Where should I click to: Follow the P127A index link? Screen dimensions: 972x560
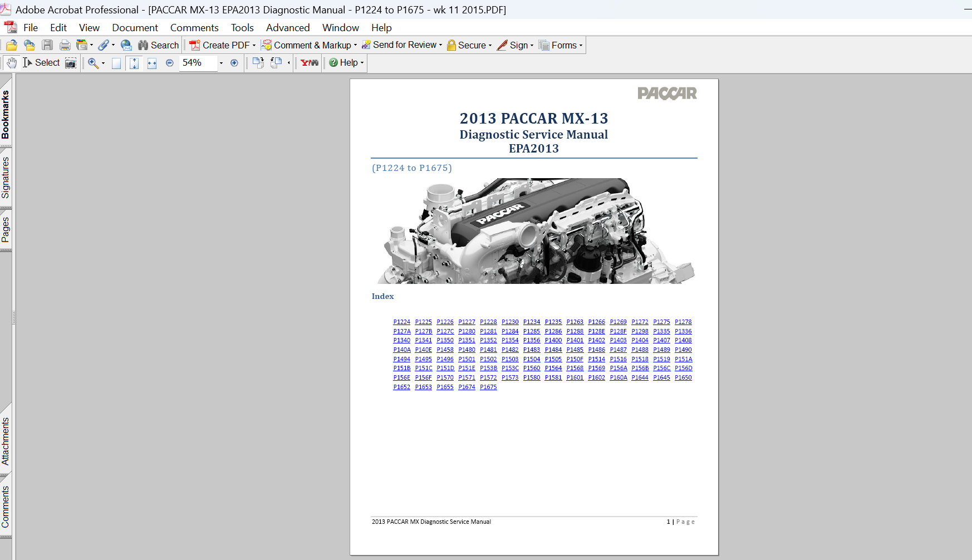tap(402, 331)
